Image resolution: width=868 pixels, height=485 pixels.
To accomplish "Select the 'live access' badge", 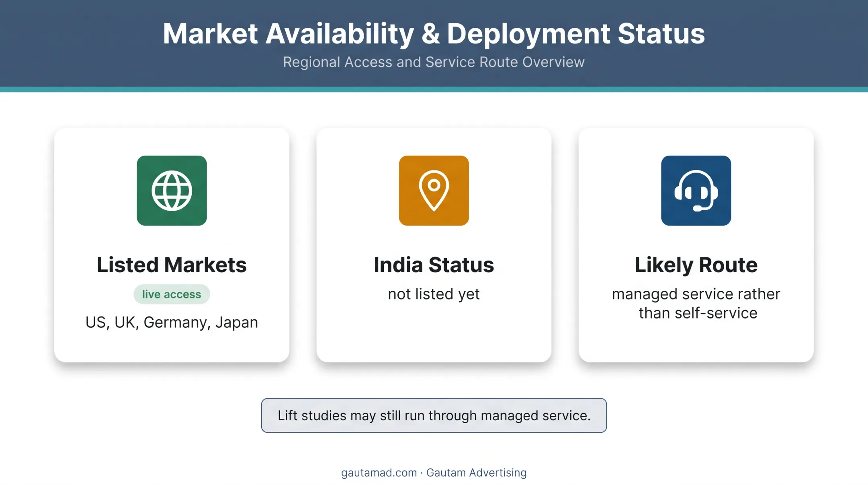I will [x=172, y=294].
